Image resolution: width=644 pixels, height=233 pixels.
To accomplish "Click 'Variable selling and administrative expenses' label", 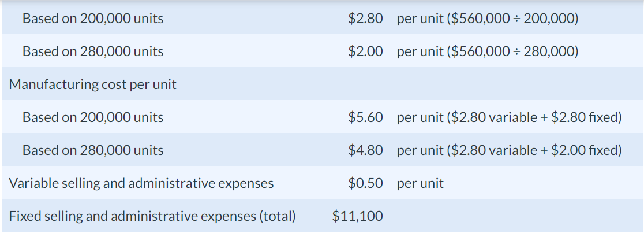I will tap(141, 183).
